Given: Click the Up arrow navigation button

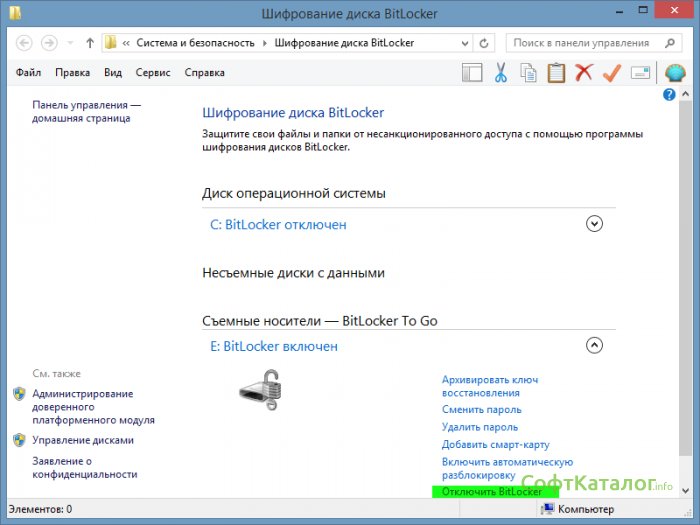Looking at the screenshot, I should [x=90, y=43].
